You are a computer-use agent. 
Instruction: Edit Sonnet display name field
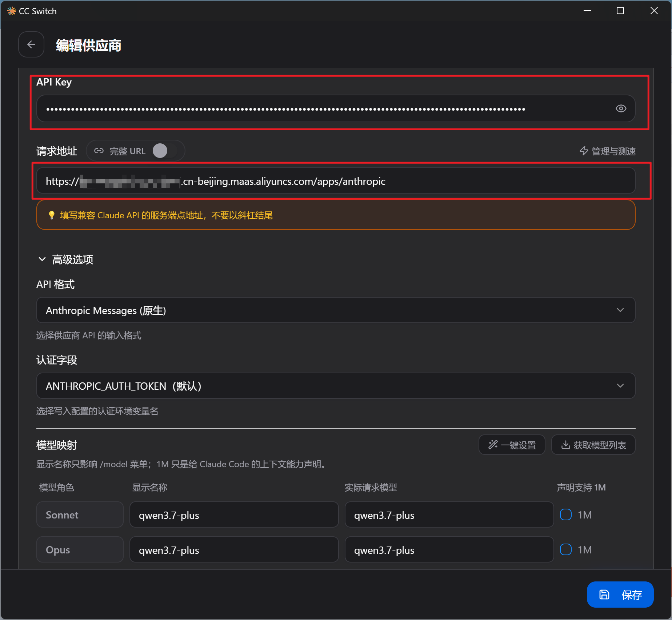(x=234, y=515)
